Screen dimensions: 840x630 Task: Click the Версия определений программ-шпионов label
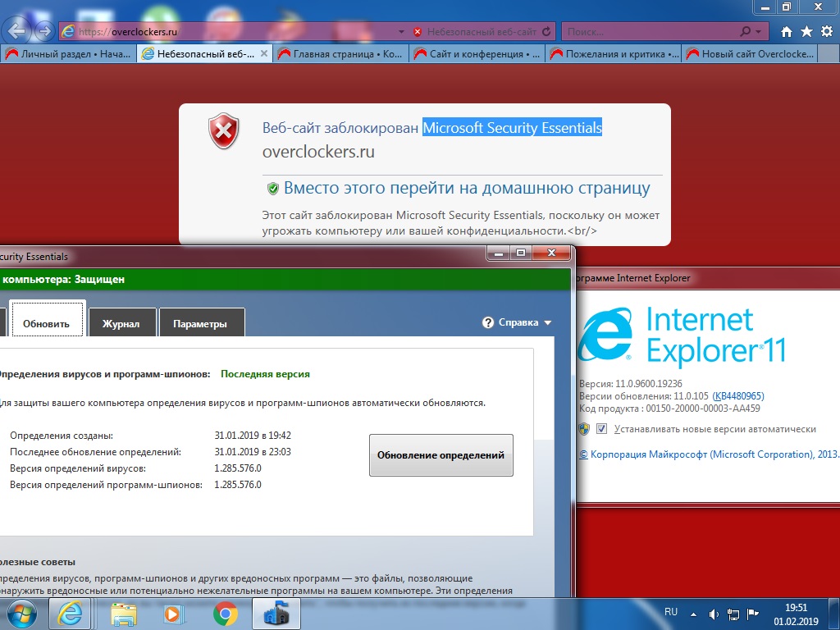coord(106,485)
